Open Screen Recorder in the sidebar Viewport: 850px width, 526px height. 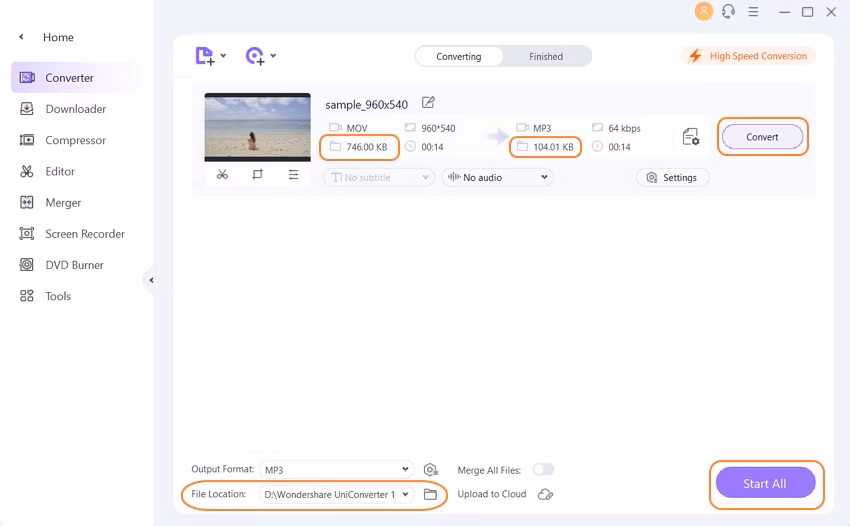click(84, 234)
